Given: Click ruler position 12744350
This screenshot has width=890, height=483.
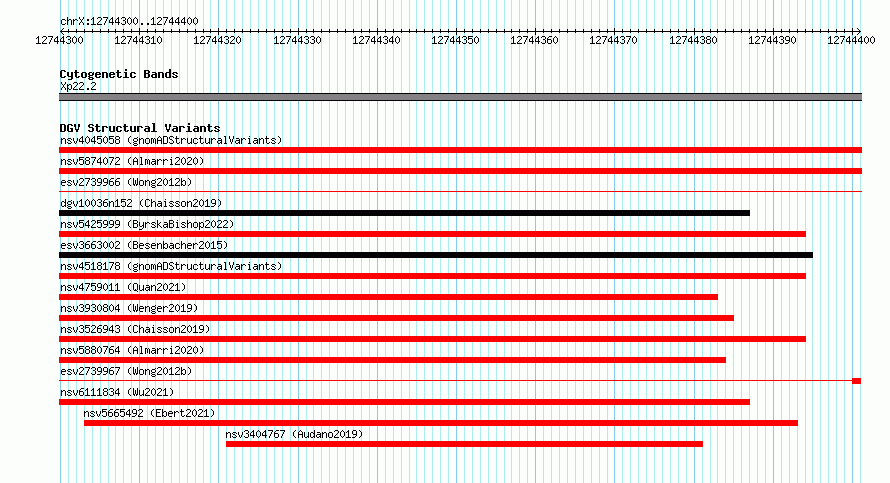Looking at the screenshot, I should pyautogui.click(x=455, y=40).
